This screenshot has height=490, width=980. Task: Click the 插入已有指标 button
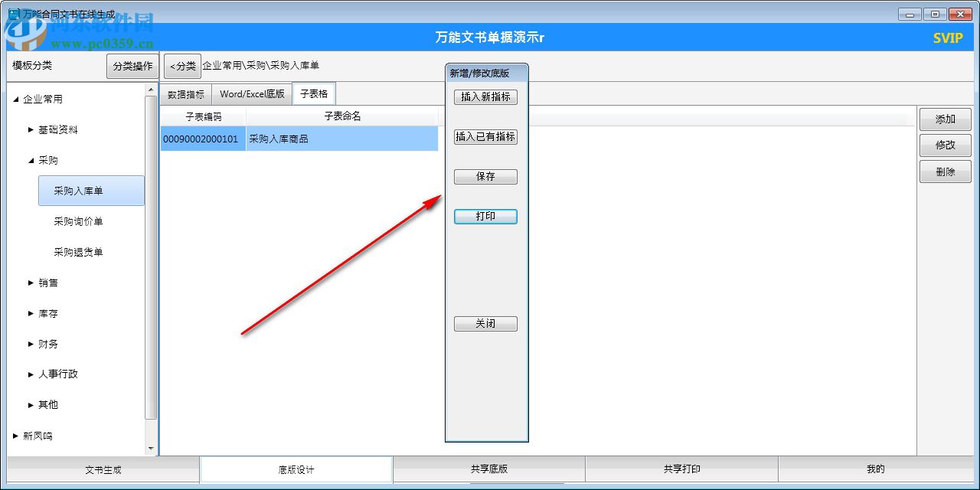pyautogui.click(x=485, y=137)
